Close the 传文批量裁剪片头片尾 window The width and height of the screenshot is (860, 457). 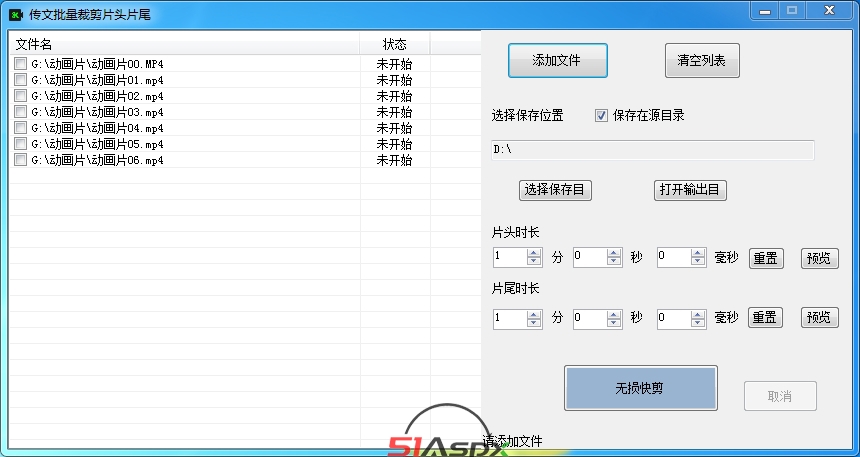(x=829, y=11)
